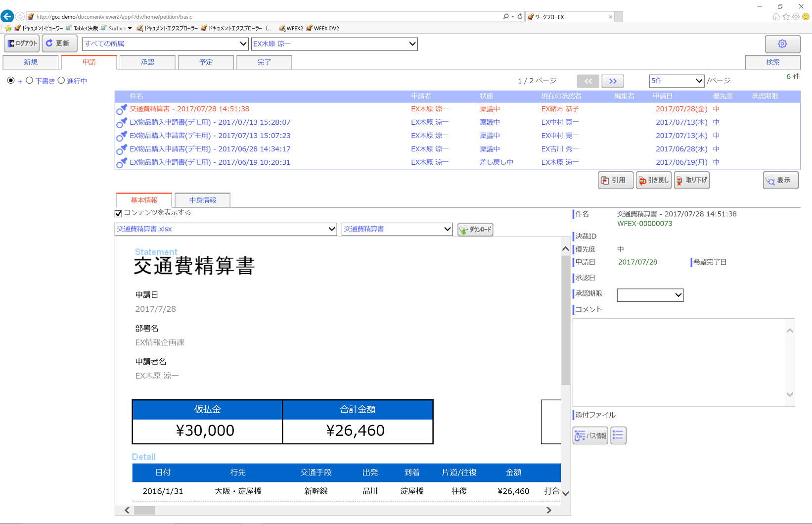Click the 更新 refresh button
Image resolution: width=812 pixels, height=524 pixels.
59,44
